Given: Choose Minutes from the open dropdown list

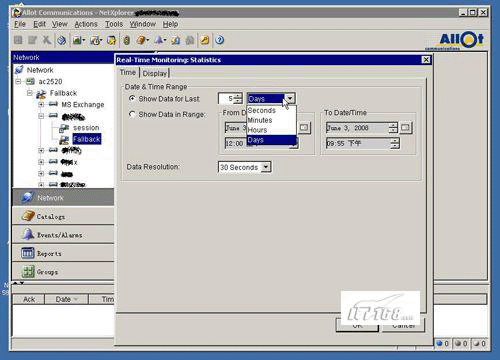Looking at the screenshot, I should click(x=271, y=120).
